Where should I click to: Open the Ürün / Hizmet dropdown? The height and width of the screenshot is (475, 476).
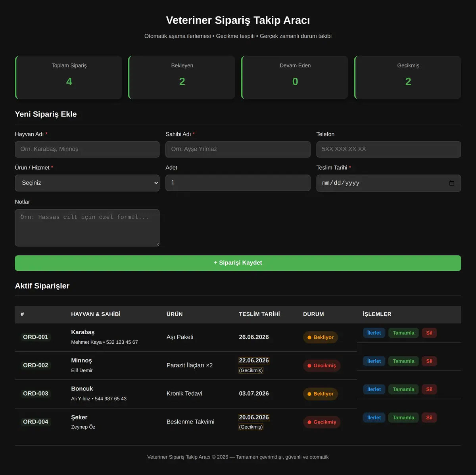(87, 183)
